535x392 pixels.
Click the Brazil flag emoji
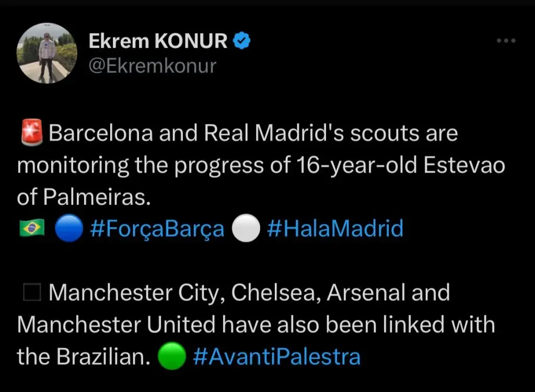click(x=31, y=229)
